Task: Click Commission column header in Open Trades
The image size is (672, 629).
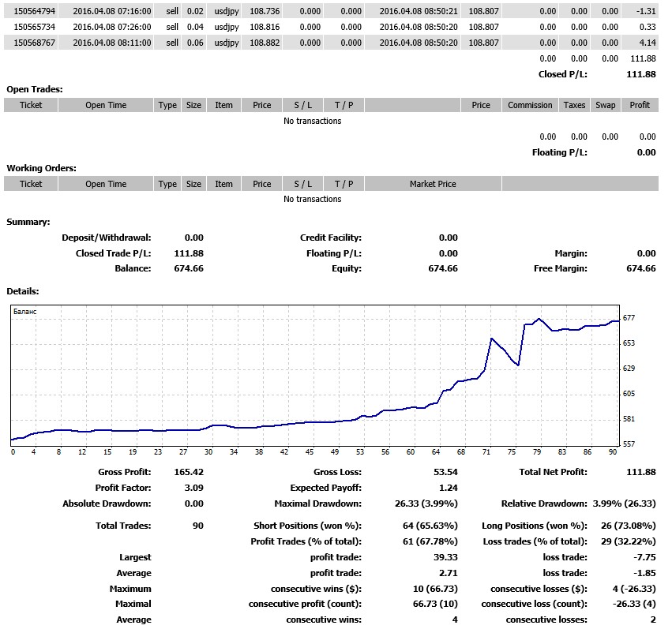Action: [x=530, y=105]
